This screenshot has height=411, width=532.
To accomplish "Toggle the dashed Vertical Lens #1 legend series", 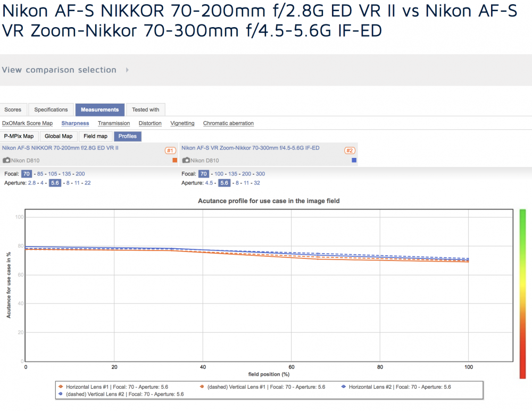I will [x=262, y=387].
